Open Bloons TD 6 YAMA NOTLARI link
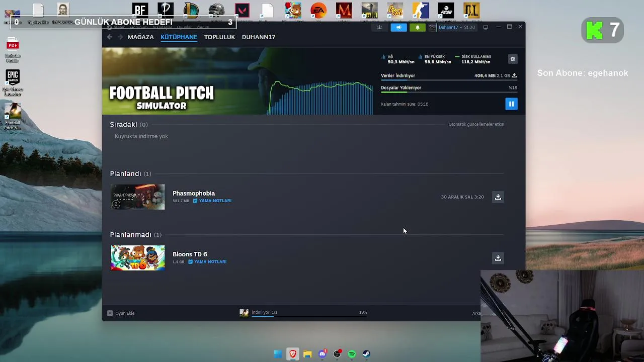 207,261
